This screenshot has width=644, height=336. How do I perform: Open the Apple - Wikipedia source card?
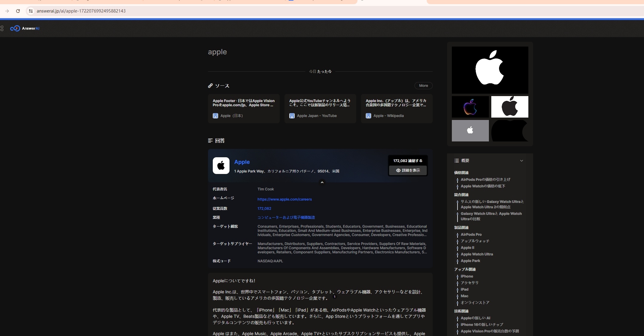coord(397,109)
